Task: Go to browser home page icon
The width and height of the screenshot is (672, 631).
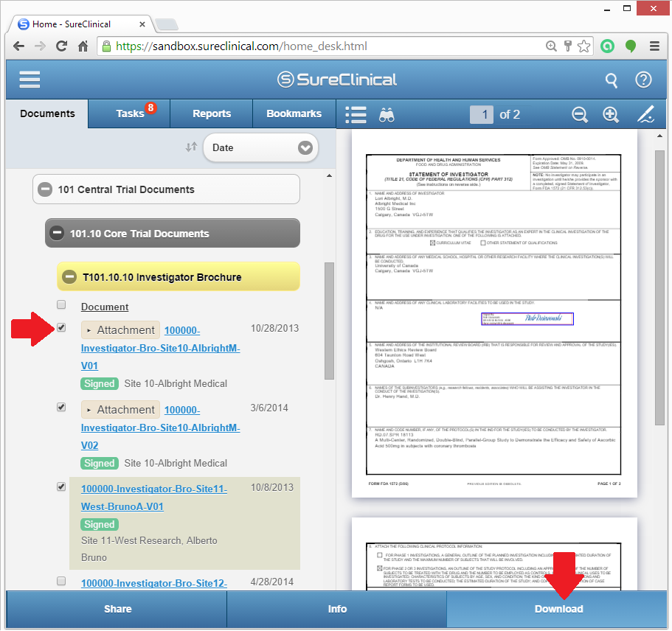Action: [83, 46]
